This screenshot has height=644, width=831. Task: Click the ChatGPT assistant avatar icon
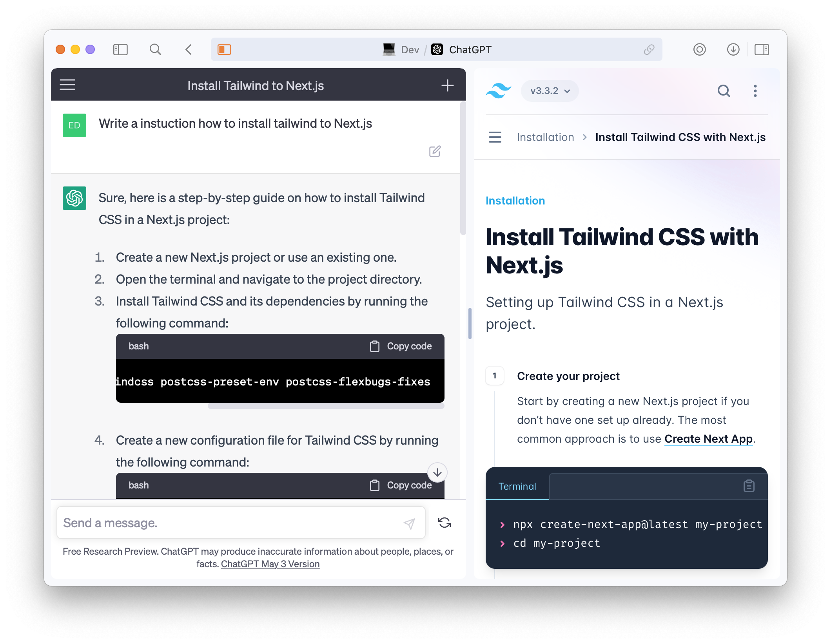[x=74, y=198]
